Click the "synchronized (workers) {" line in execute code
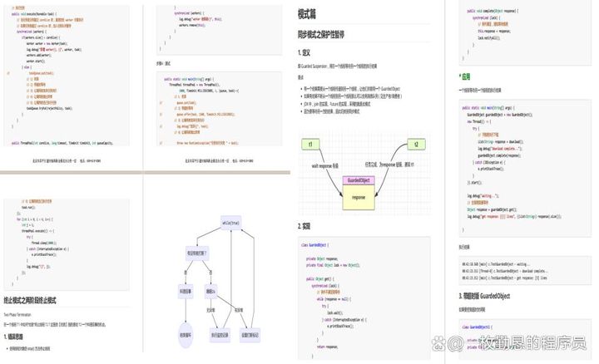The width and height of the screenshot is (599, 364). [32, 32]
